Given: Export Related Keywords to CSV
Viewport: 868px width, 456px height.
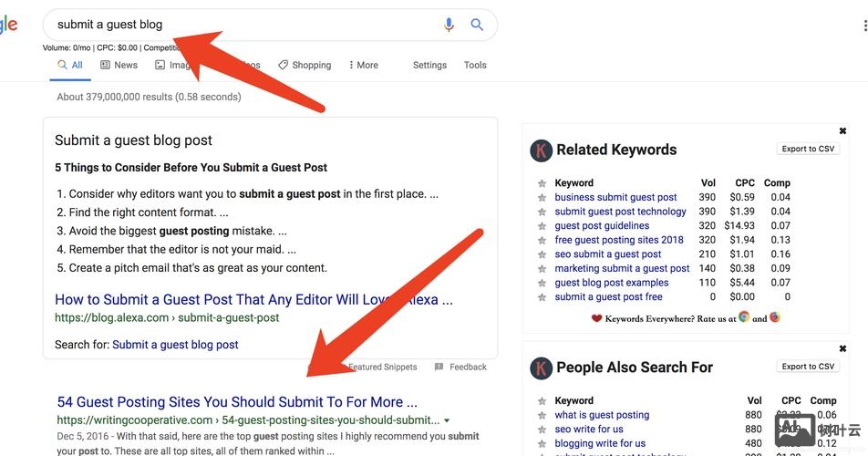Looking at the screenshot, I should [x=808, y=149].
